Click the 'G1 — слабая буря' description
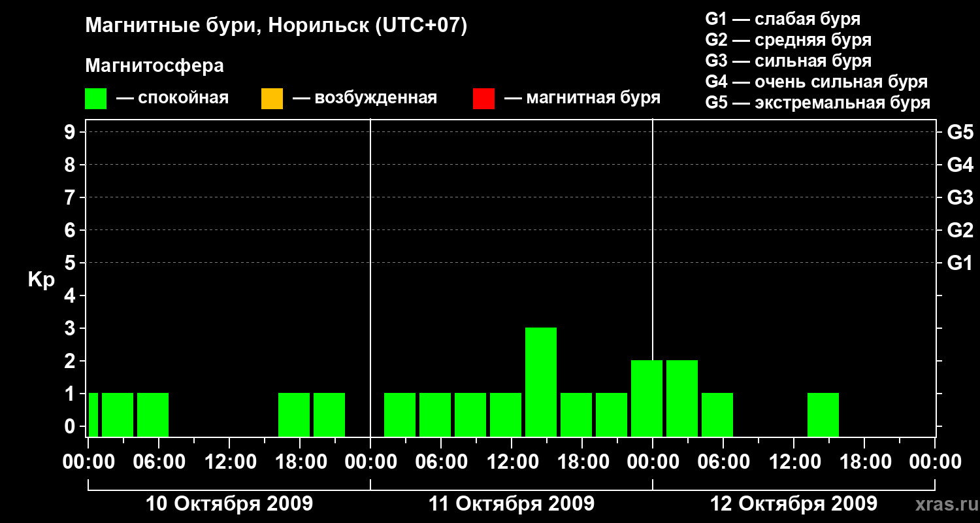The height and width of the screenshot is (523, 980). (x=783, y=19)
